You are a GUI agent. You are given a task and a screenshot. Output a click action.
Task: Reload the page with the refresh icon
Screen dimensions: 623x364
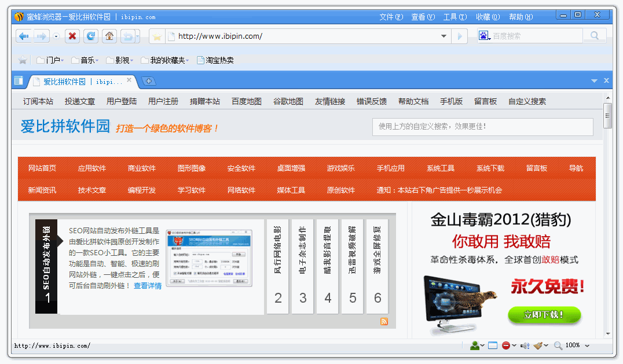point(90,36)
